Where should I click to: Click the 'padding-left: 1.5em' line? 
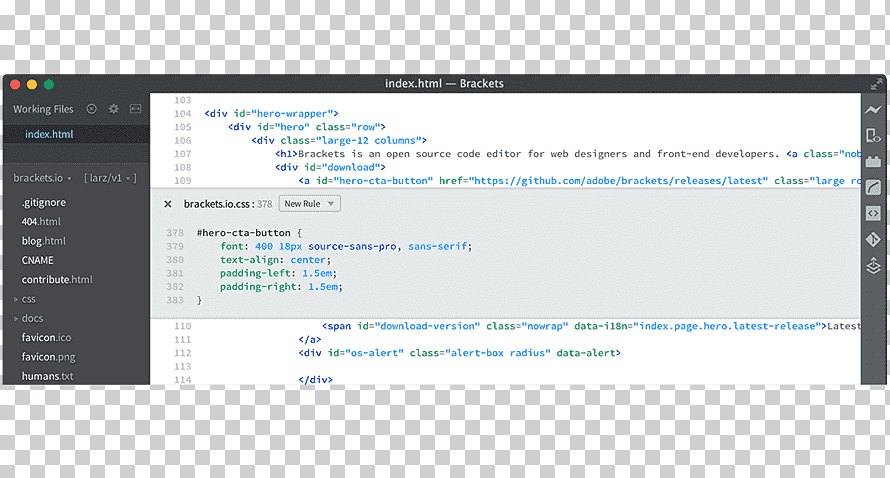tap(278, 274)
